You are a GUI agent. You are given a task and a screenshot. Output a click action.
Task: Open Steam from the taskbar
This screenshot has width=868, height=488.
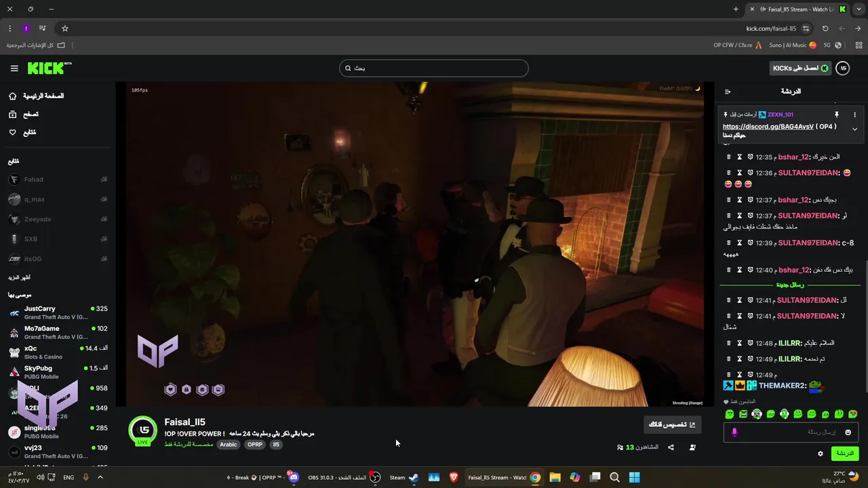(404, 477)
